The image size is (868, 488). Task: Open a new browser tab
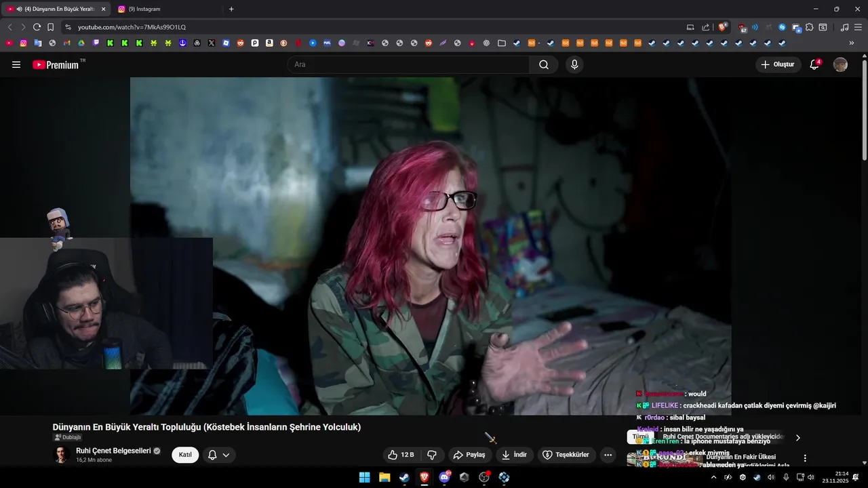click(231, 9)
